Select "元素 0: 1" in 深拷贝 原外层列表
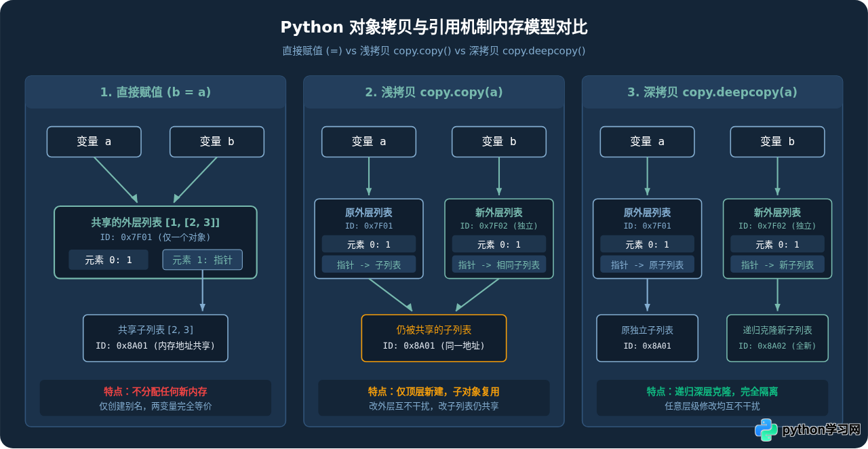Image resolution: width=868 pixels, height=449 pixels. [x=647, y=245]
